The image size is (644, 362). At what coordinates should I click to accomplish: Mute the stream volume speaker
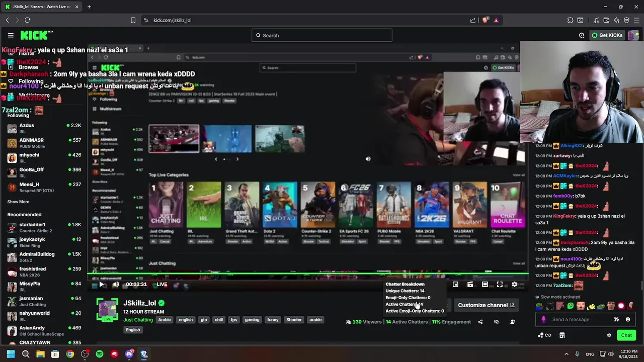click(x=116, y=285)
